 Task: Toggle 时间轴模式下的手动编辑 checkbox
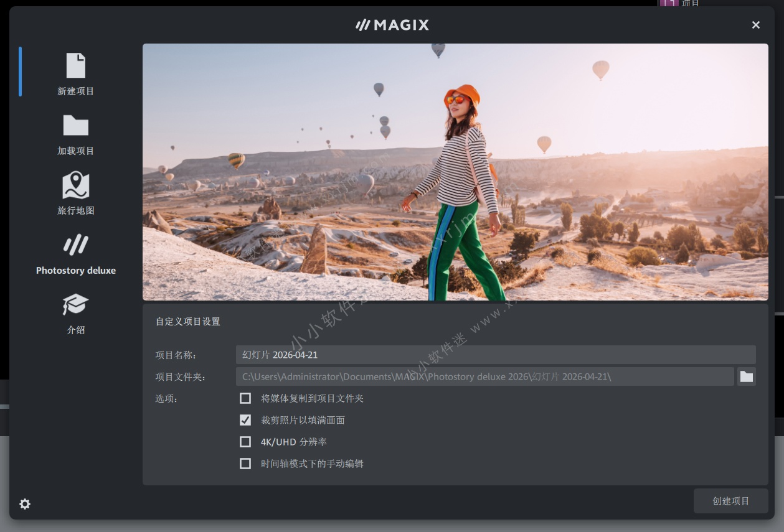tap(245, 464)
